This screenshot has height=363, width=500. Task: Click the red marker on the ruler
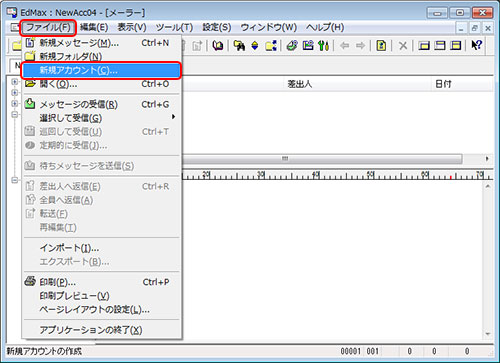pos(451,177)
